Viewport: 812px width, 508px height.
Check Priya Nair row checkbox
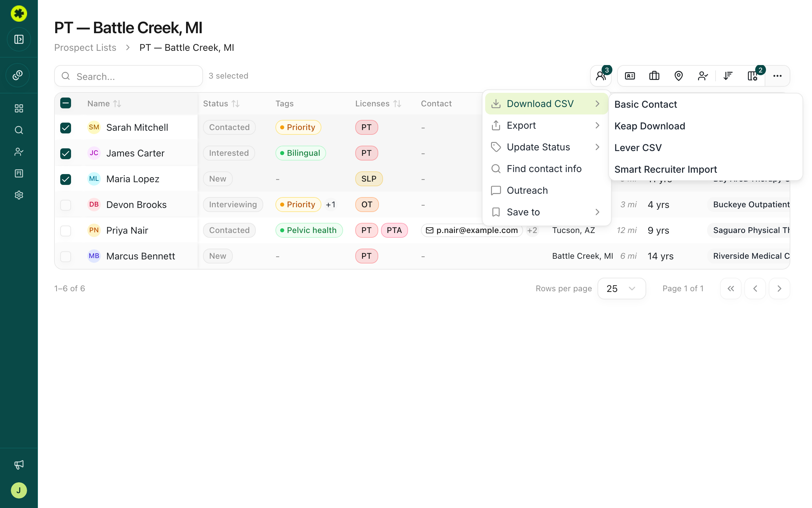[x=66, y=231]
